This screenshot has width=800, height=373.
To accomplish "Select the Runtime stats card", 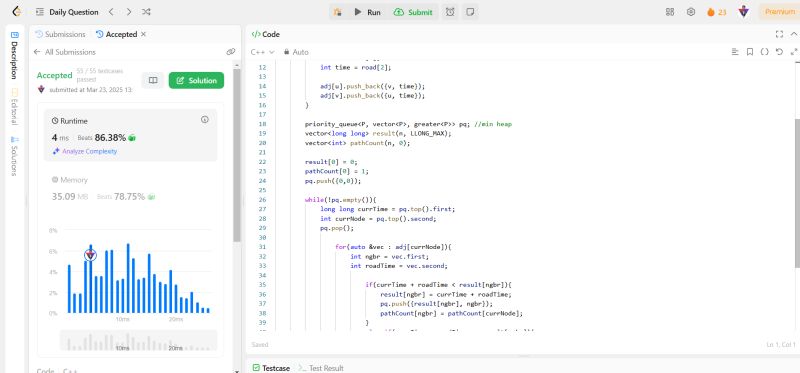I will (x=131, y=135).
